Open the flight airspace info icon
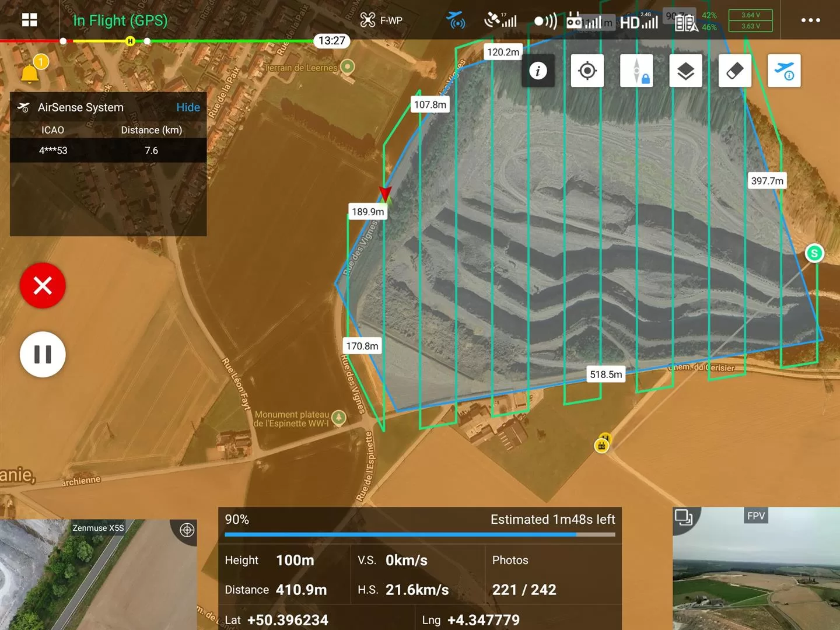 (x=784, y=71)
